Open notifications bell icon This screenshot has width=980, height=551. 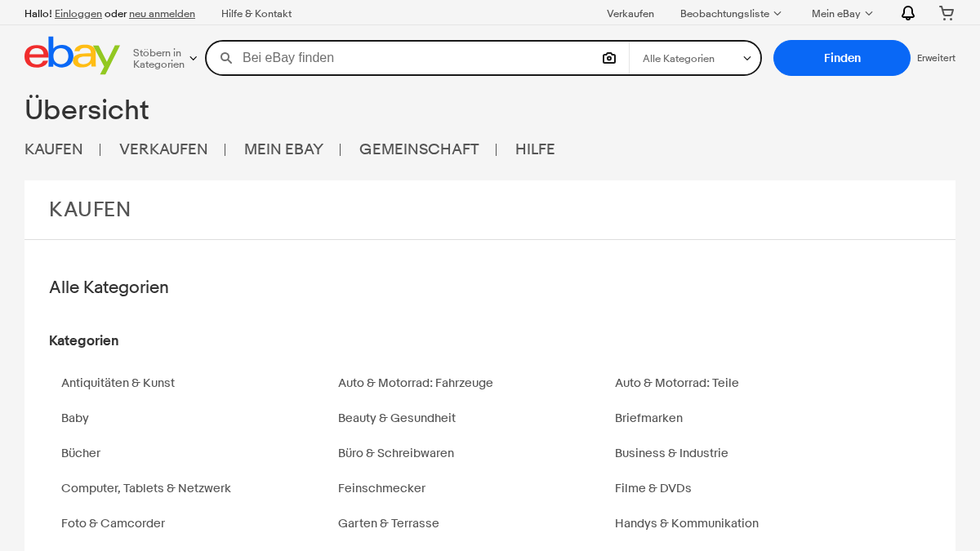click(908, 13)
